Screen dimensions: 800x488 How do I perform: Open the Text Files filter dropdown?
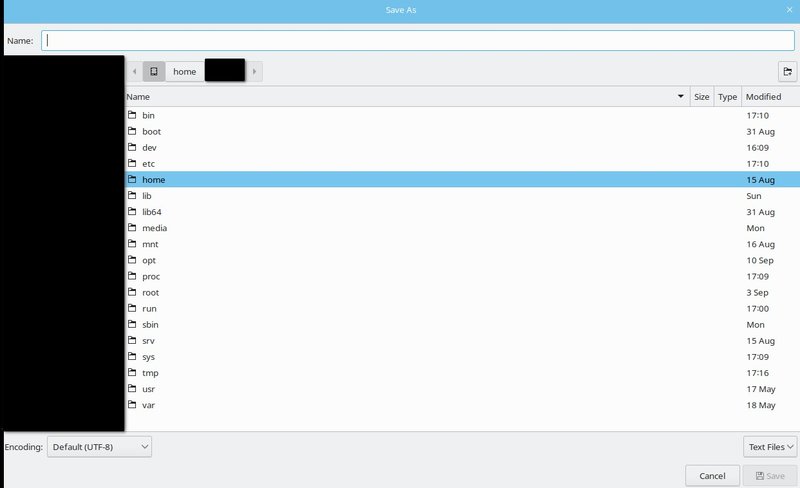(x=770, y=447)
